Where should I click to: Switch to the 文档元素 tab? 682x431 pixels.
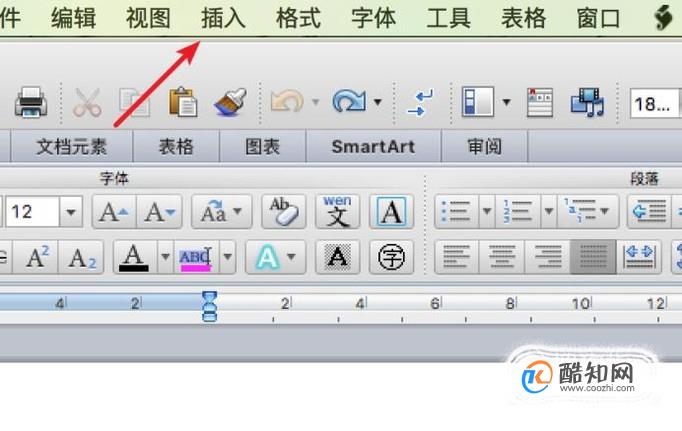point(72,147)
